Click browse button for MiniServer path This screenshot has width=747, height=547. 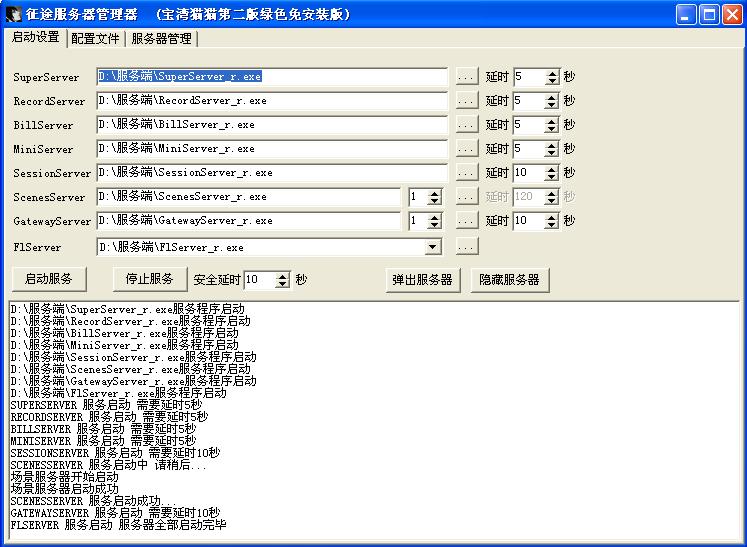tap(466, 148)
